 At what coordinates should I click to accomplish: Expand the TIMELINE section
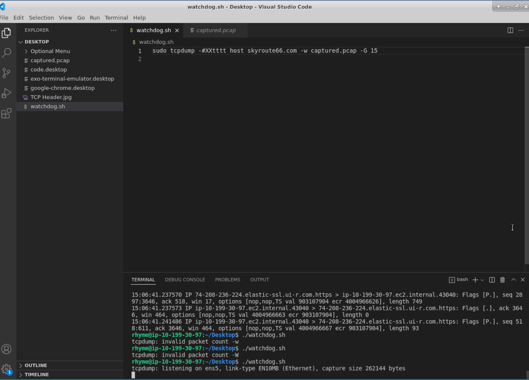36,375
